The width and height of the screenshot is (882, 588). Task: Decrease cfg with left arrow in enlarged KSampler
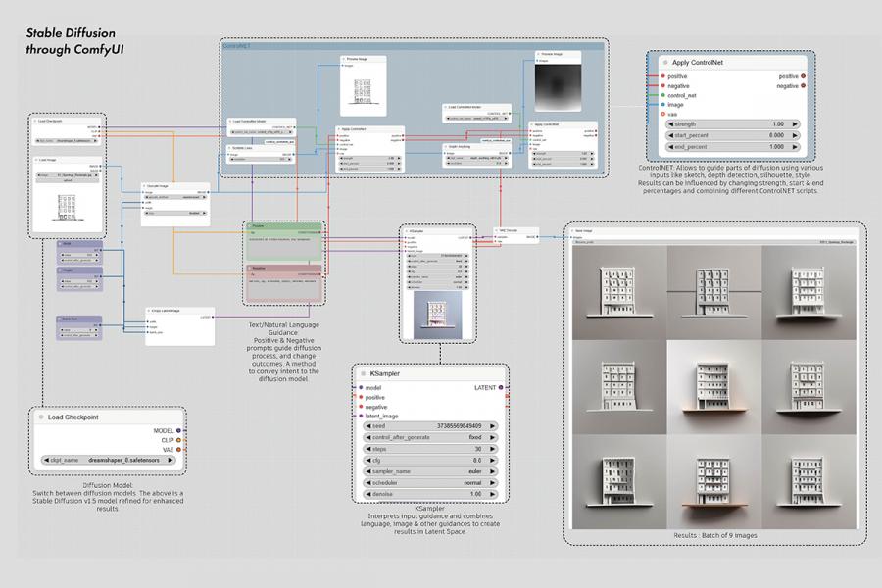point(367,460)
